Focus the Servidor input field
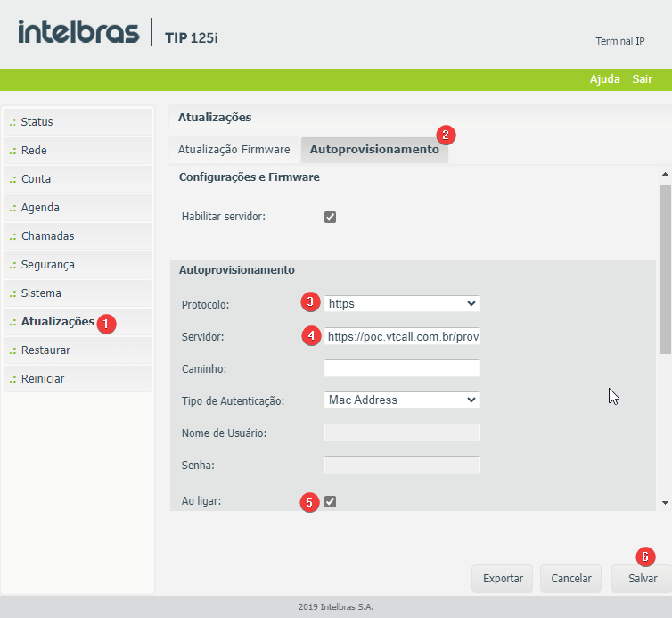Image resolution: width=672 pixels, height=618 pixels. coord(402,337)
